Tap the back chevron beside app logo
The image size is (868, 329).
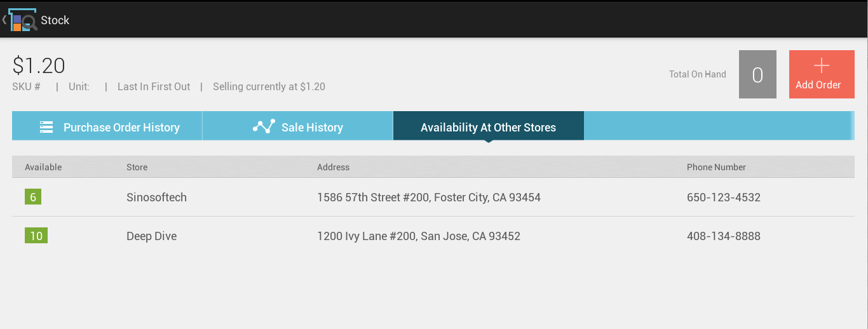pos(4,20)
